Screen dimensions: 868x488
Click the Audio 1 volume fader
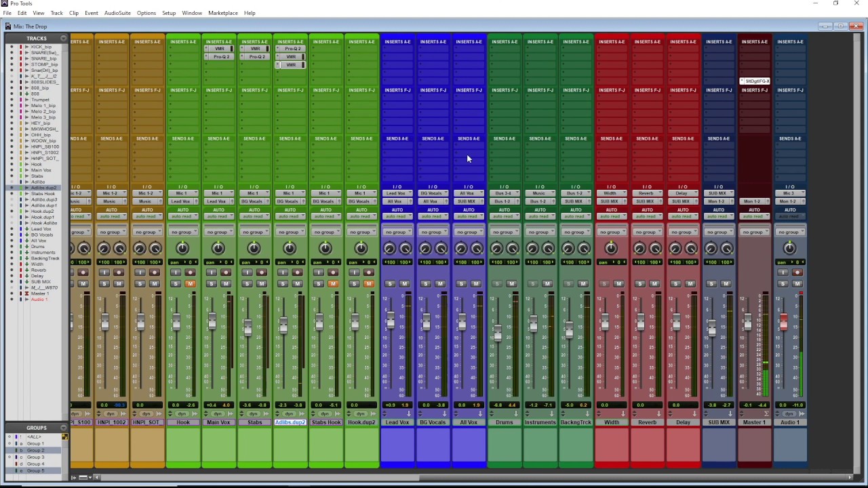pos(783,322)
